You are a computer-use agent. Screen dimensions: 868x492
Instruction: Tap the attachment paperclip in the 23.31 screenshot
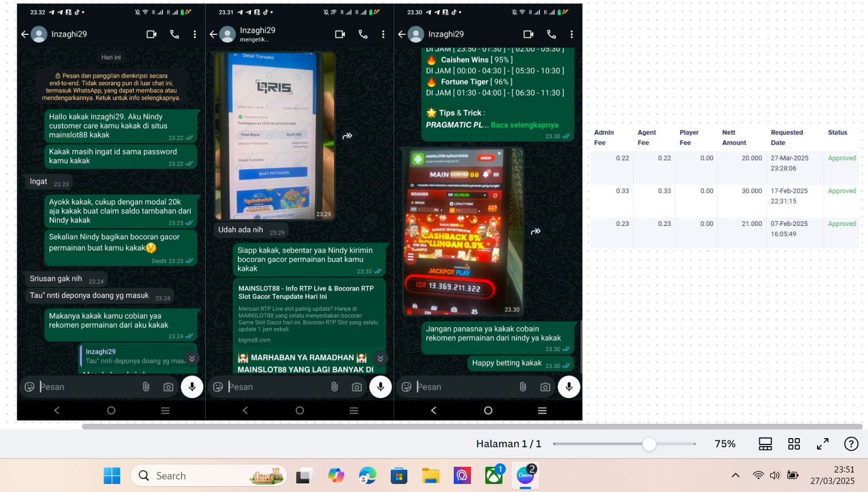pos(335,387)
